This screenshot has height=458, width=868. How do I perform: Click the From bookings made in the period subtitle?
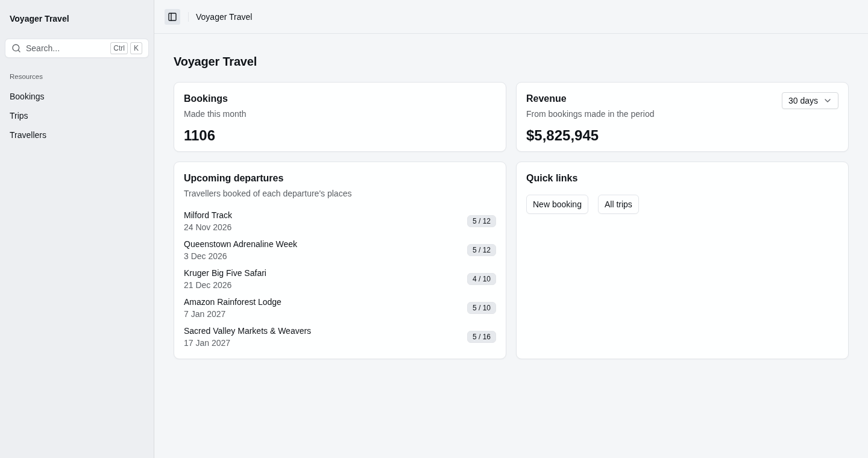coord(590,114)
